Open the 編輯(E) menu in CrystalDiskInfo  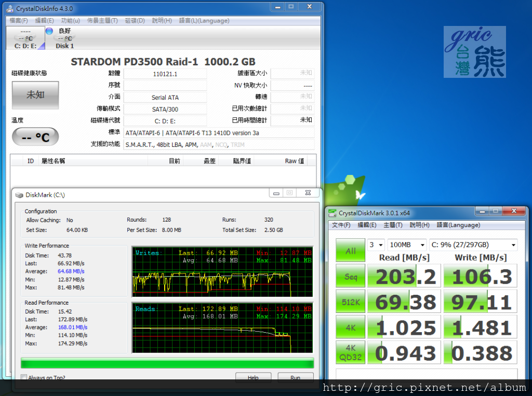coord(45,21)
